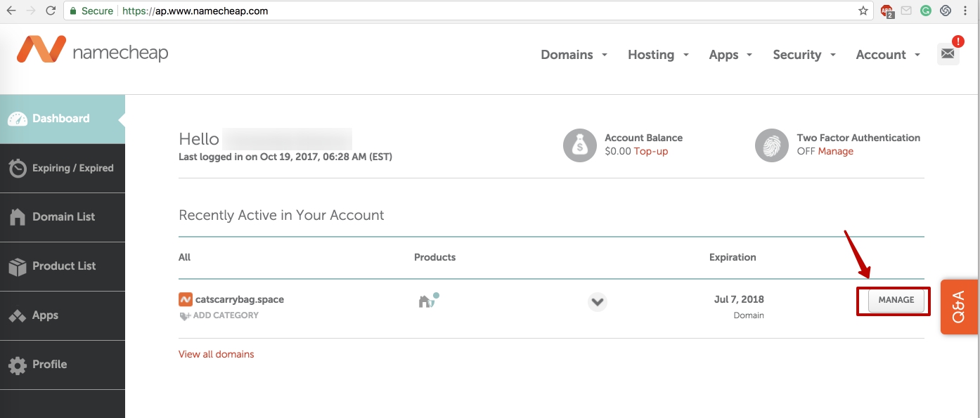Go forward in the browser history
Image resolution: width=980 pixels, height=418 pixels.
point(31,11)
